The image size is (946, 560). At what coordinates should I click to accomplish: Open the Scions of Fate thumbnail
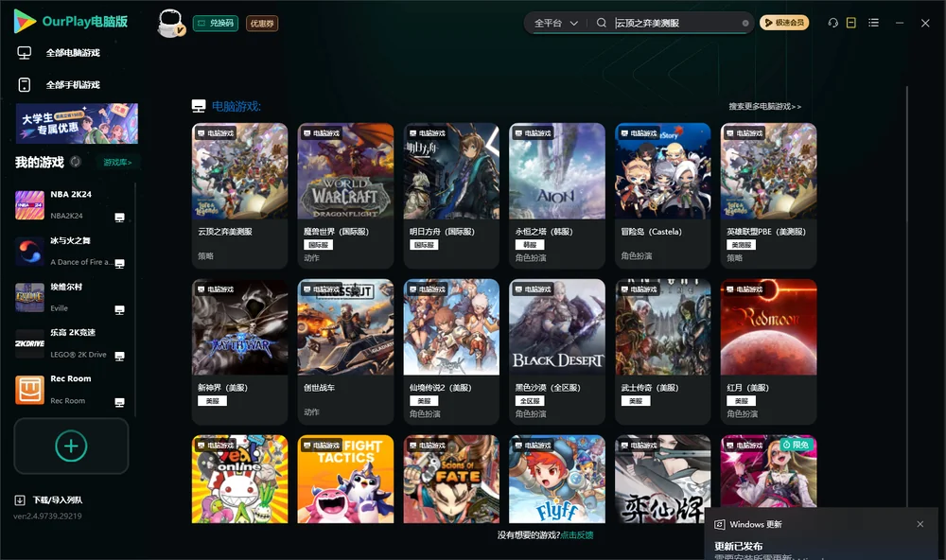451,480
